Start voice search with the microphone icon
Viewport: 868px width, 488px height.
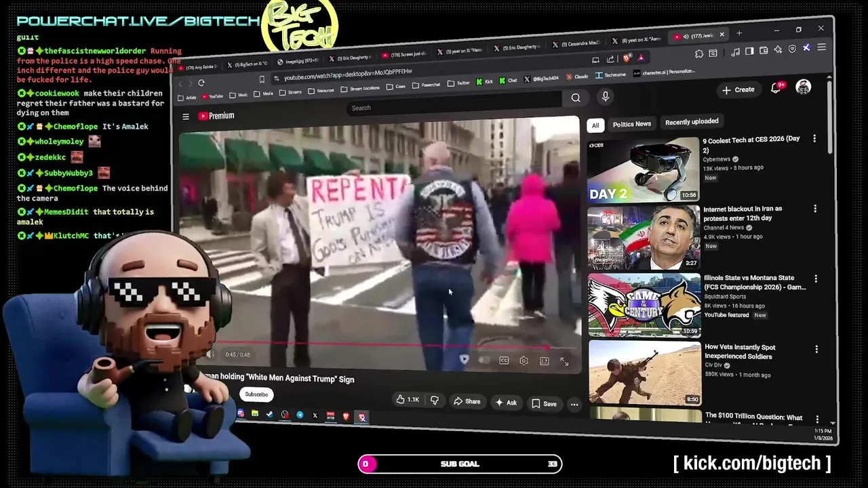pyautogui.click(x=606, y=97)
